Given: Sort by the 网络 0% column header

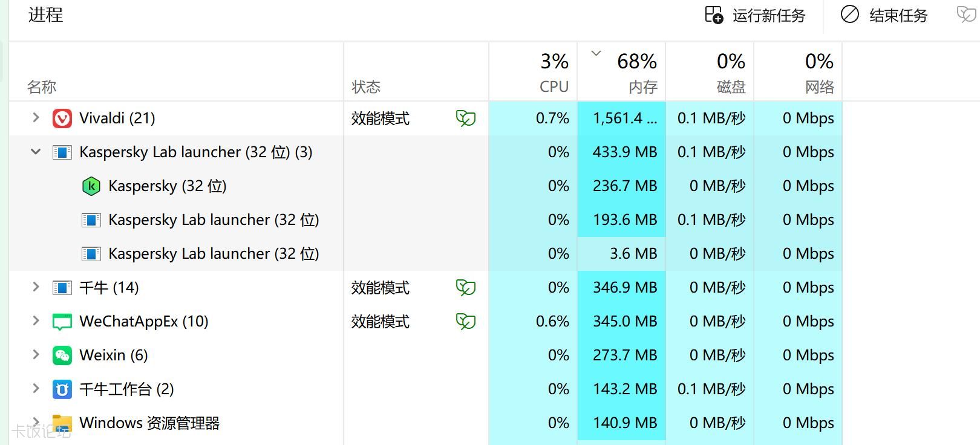Looking at the screenshot, I should coord(798,71).
